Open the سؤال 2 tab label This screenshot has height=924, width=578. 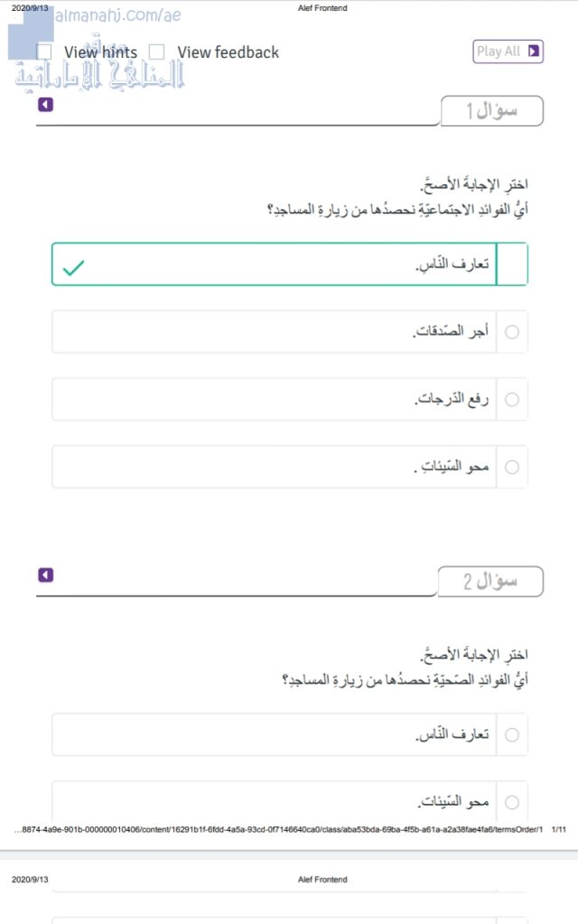pyautogui.click(x=491, y=582)
